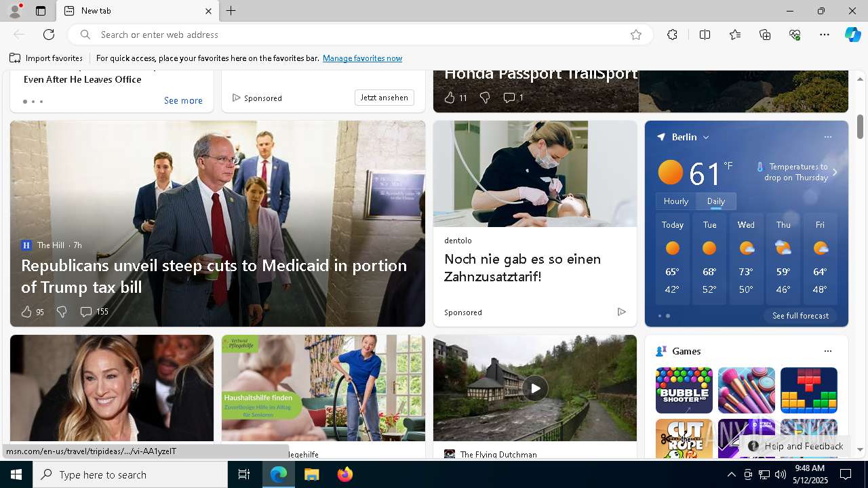Like the Honda Passport TrailSport article
This screenshot has height=488, width=868.
pos(456,98)
